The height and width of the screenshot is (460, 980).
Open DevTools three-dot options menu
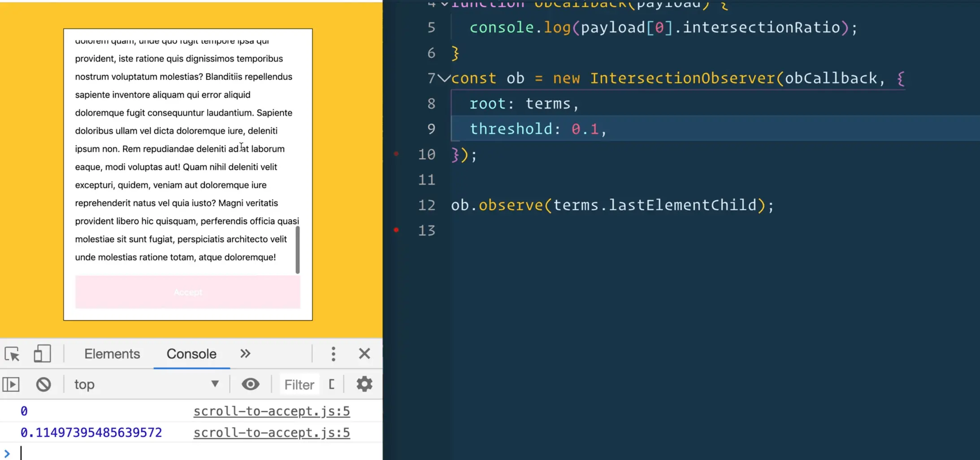pyautogui.click(x=333, y=354)
